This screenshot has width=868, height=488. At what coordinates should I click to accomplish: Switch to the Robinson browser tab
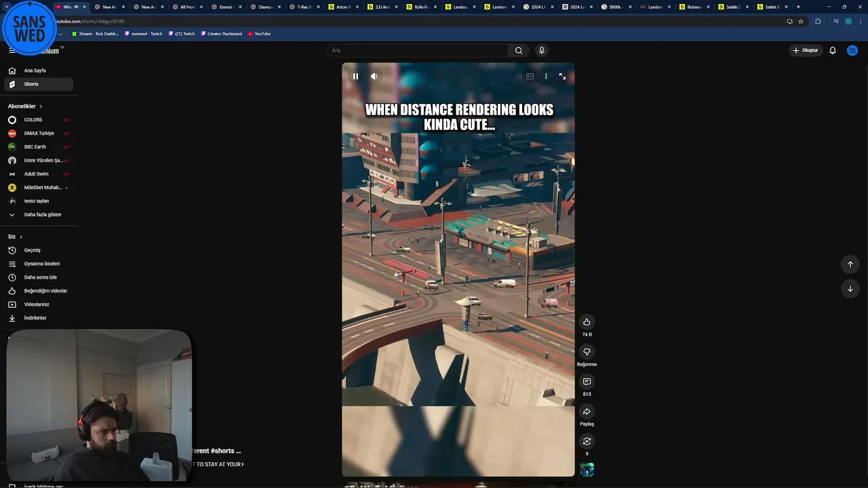click(694, 7)
